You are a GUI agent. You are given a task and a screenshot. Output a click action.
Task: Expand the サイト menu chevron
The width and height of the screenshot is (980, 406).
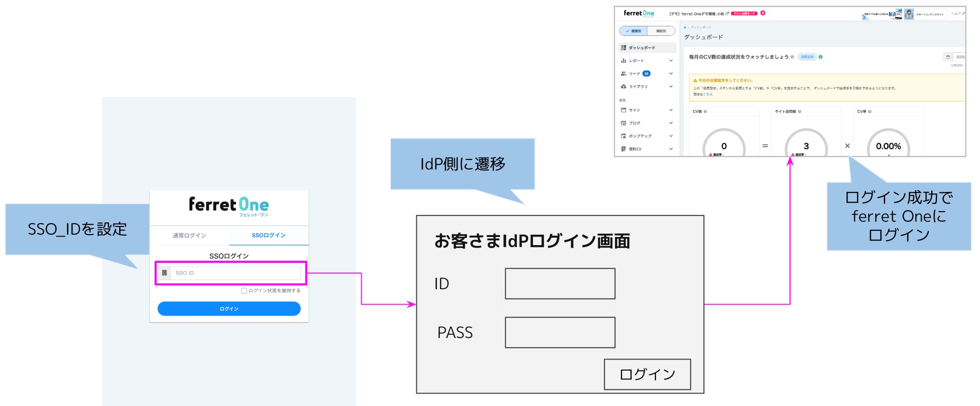(671, 110)
